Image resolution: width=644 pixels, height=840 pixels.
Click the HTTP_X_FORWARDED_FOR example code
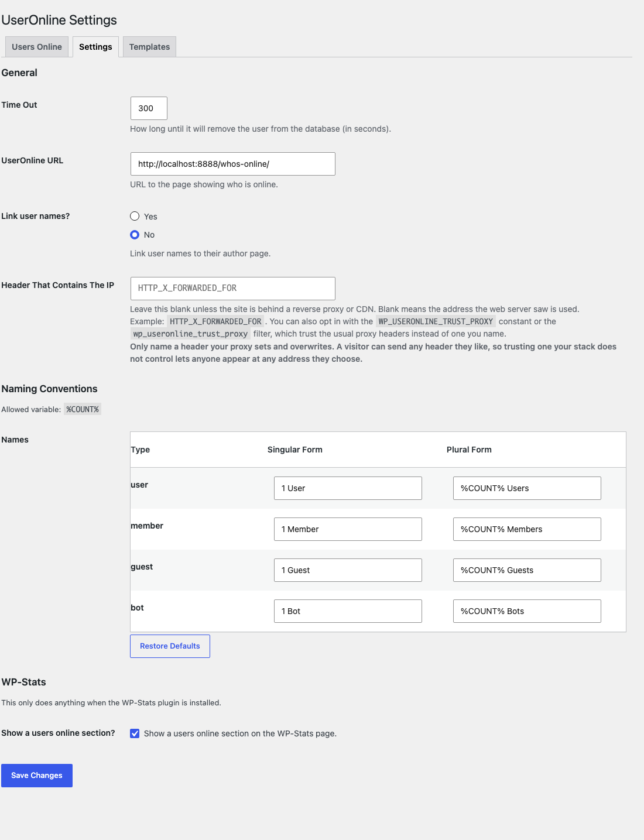point(215,321)
